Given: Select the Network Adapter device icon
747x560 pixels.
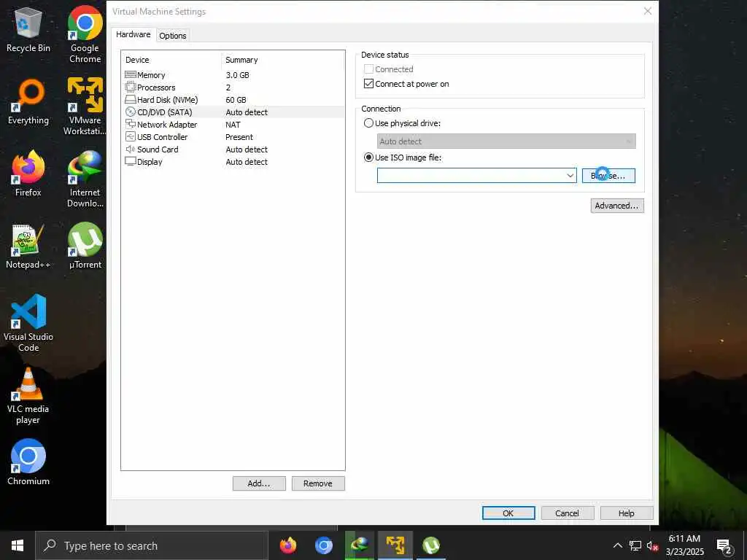Looking at the screenshot, I should click(x=130, y=124).
